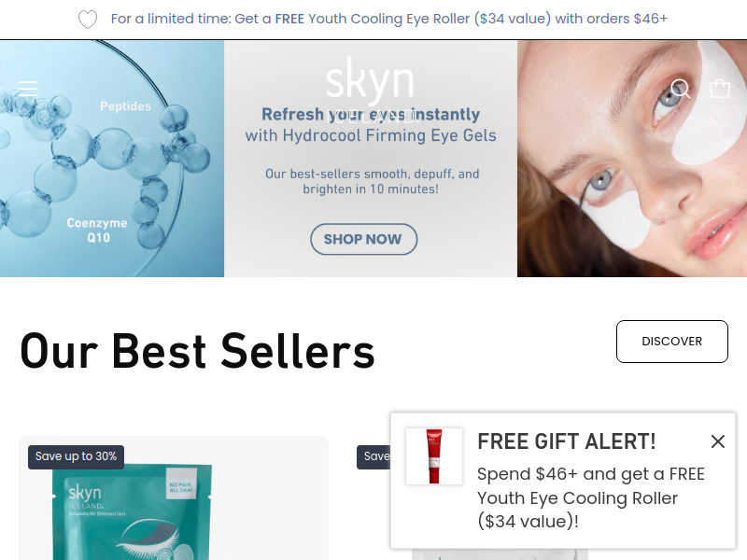747x560 pixels.
Task: Click the Spend $46+ popup message
Action: pos(591,497)
